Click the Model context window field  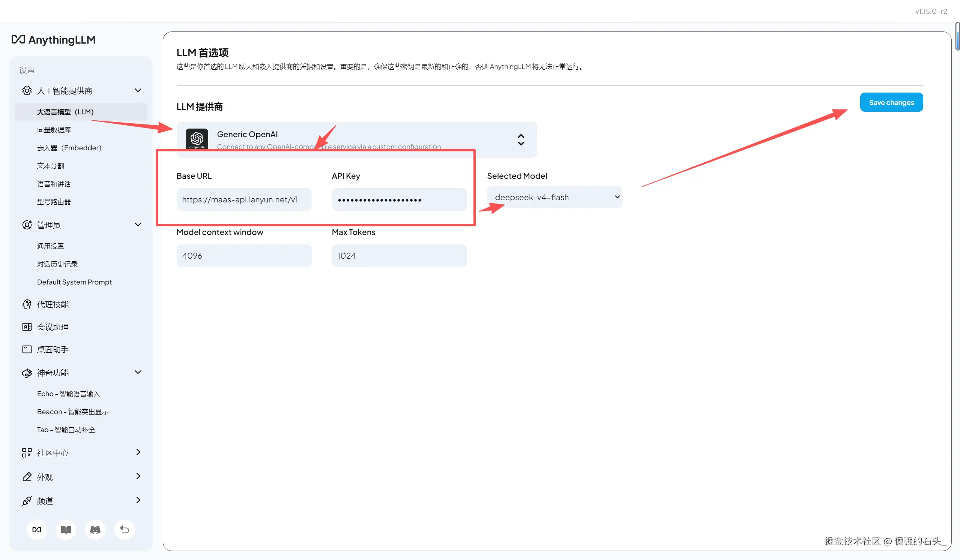coord(244,255)
